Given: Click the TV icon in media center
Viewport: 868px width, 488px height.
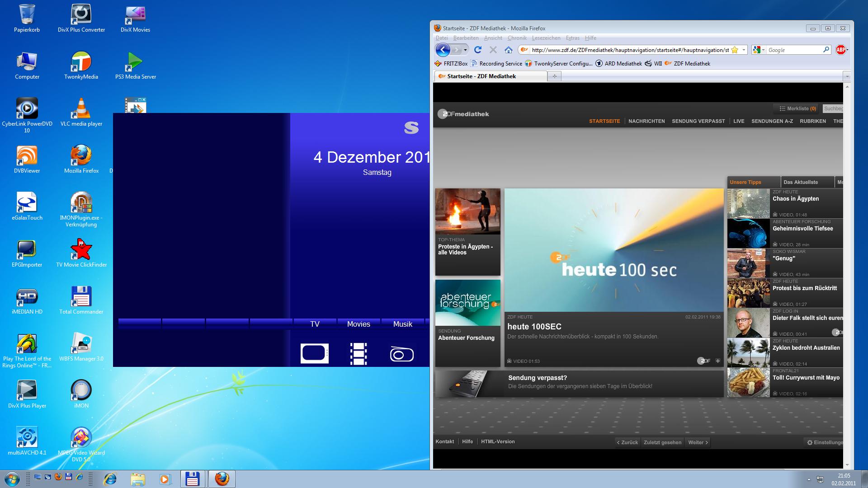Looking at the screenshot, I should [x=315, y=354].
